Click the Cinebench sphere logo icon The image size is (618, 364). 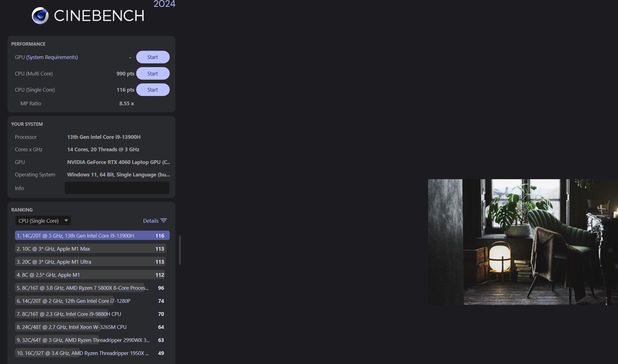[40, 16]
